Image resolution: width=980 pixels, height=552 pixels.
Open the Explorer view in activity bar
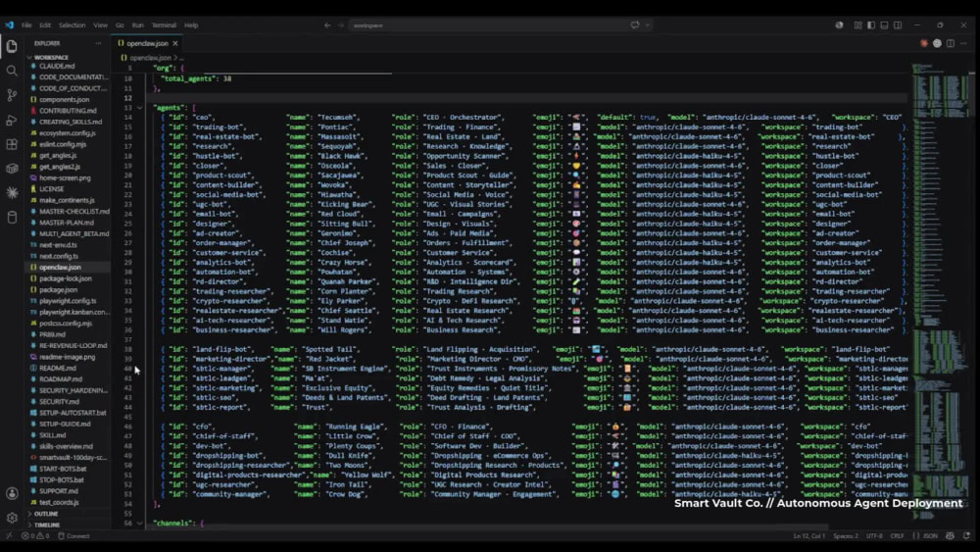point(11,46)
